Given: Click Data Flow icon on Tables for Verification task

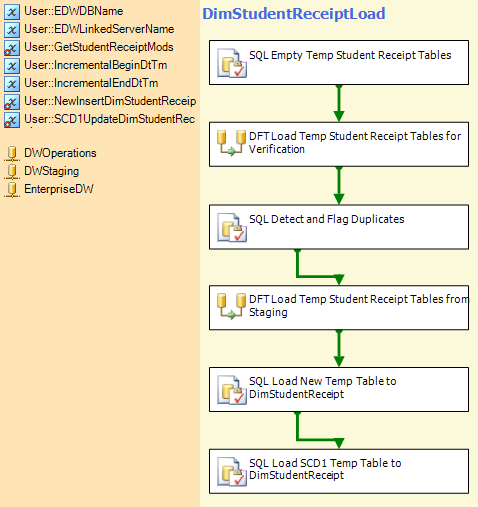Looking at the screenshot, I should 232,143.
